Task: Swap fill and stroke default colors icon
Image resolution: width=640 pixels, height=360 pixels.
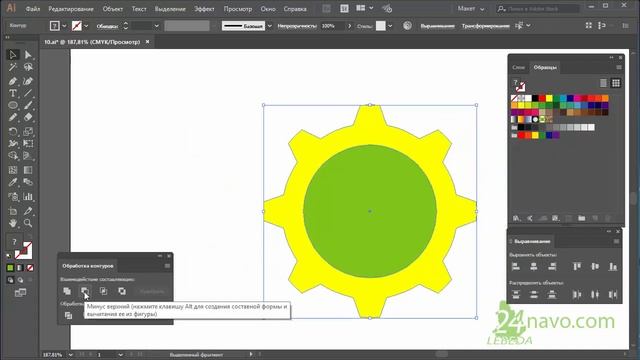Action: tap(9, 256)
